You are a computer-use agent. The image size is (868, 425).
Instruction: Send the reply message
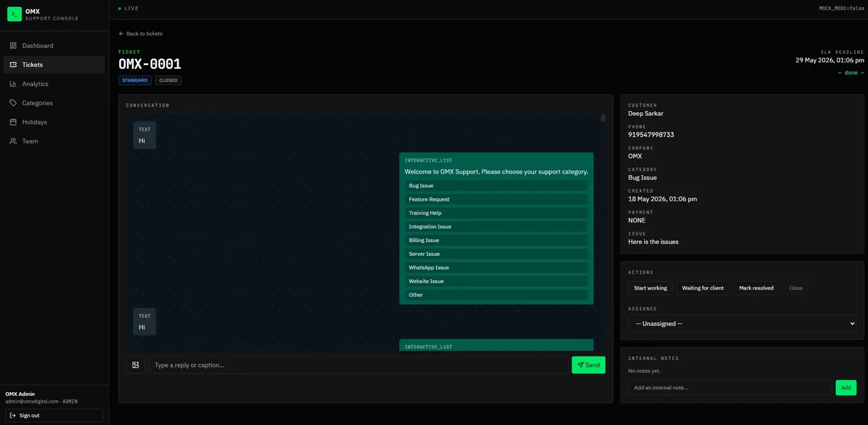[x=588, y=365]
